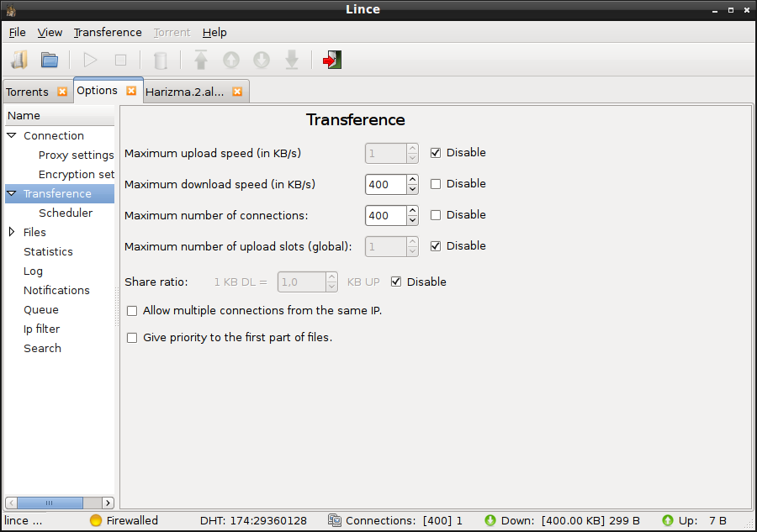Close the Torrents tab with its X icon
Image resolution: width=757 pixels, height=532 pixels.
[62, 91]
